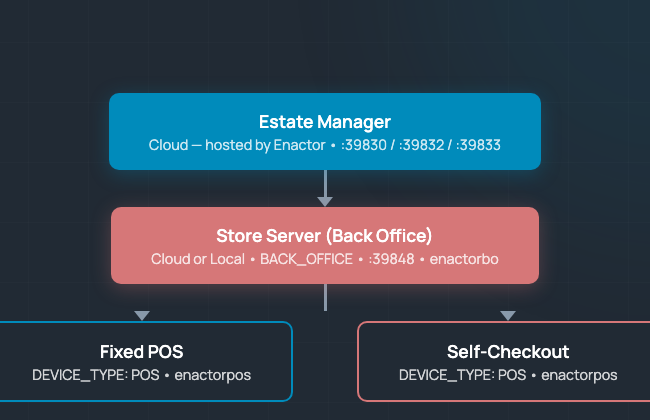The height and width of the screenshot is (420, 650).
Task: Click the 'enactorbo' text in Store Server
Action: coord(465,259)
